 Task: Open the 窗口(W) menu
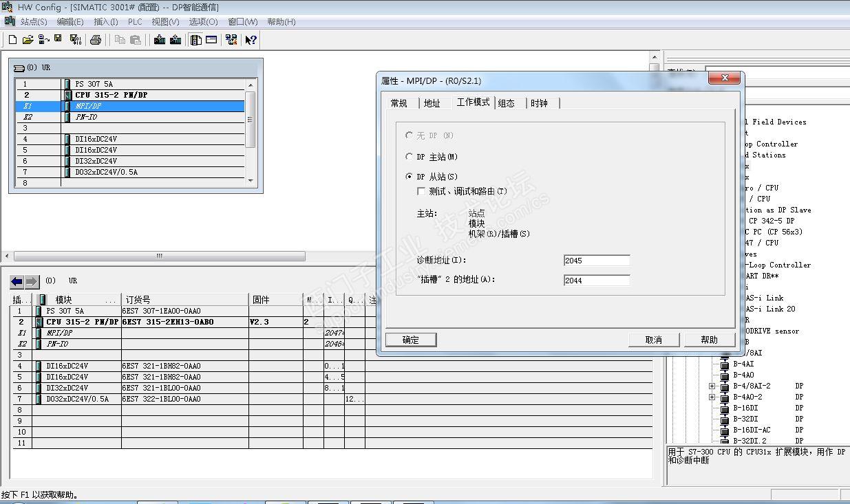[x=243, y=22]
